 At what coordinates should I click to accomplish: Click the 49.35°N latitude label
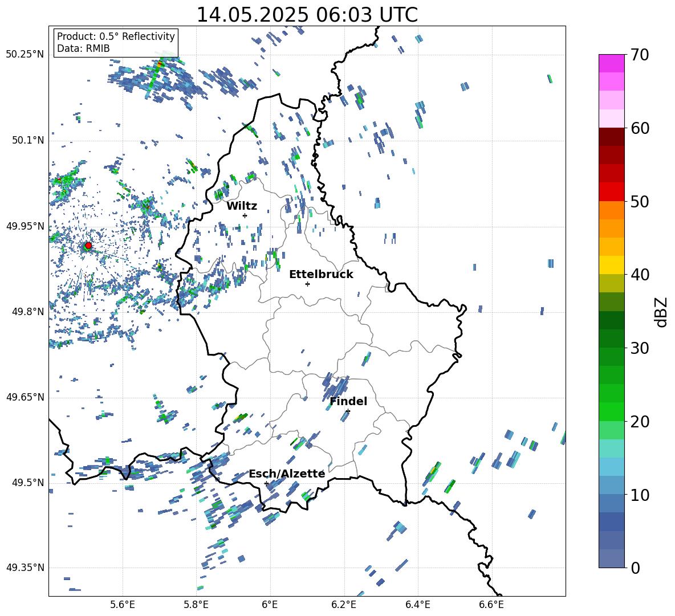coord(25,568)
